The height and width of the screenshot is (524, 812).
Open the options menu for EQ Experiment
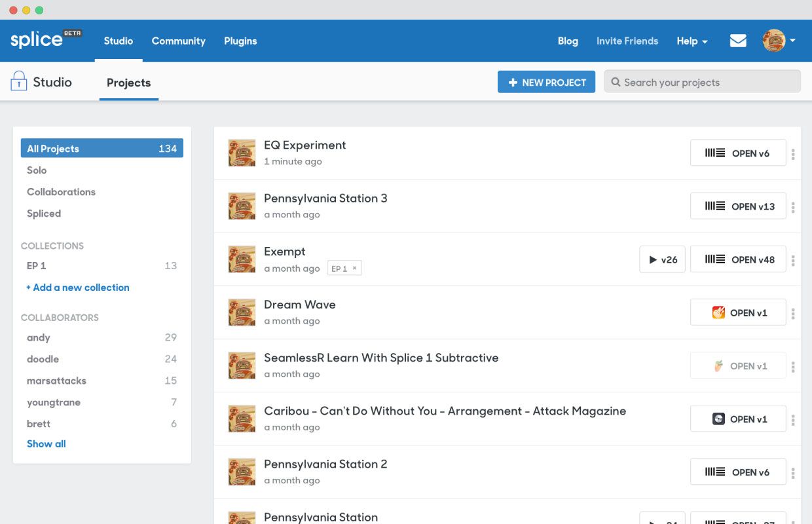tap(793, 153)
